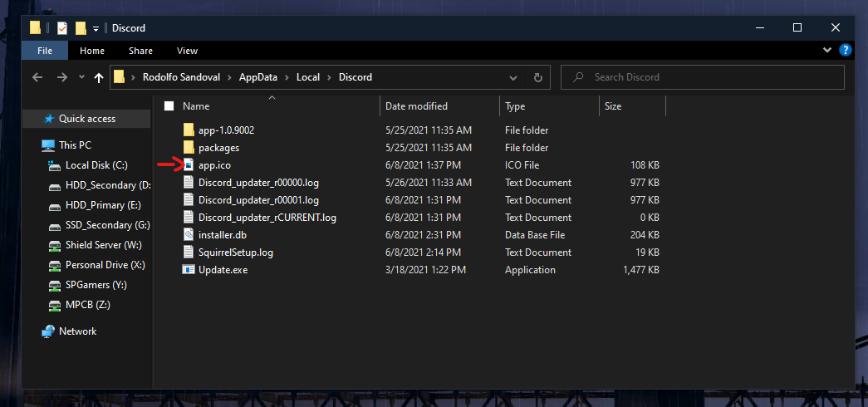Navigate to AppData in address bar
This screenshot has height=407, width=868.
coord(258,77)
